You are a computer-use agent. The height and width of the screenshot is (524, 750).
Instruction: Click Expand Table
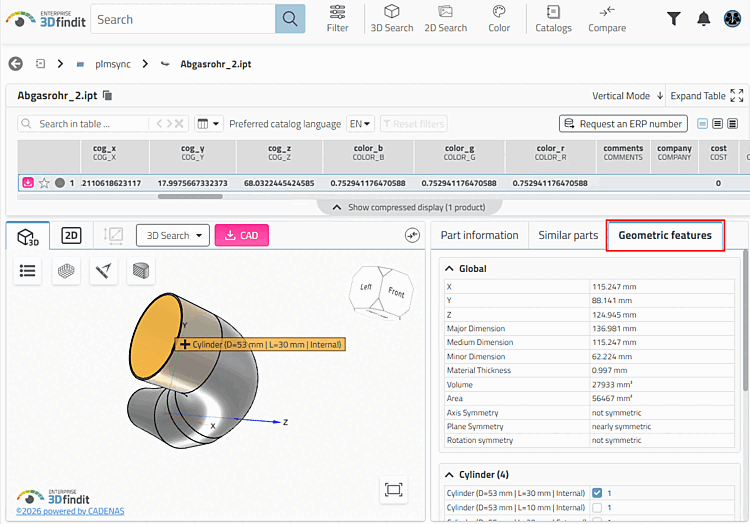(x=707, y=96)
